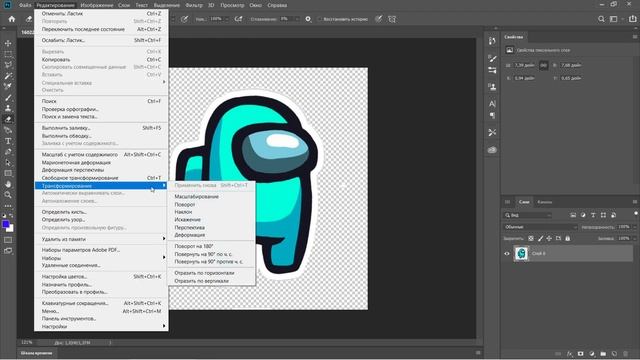Select the Lasso tool
This screenshot has height=360, width=640.
pyautogui.click(x=8, y=65)
